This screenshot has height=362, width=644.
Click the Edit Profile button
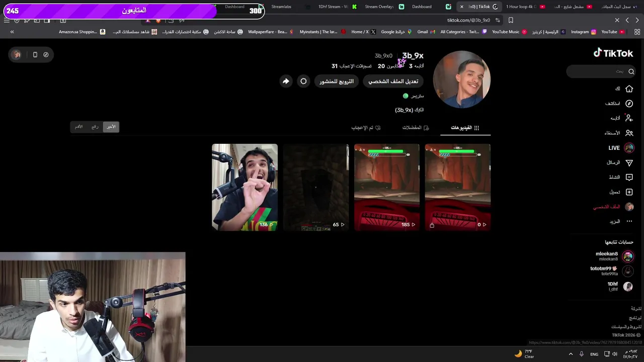click(x=393, y=81)
